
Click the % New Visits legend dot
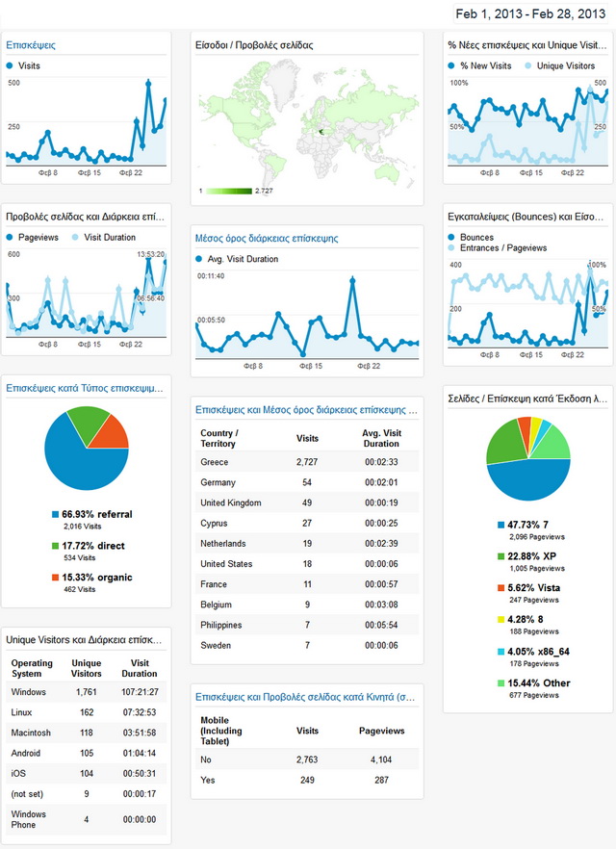(452, 66)
